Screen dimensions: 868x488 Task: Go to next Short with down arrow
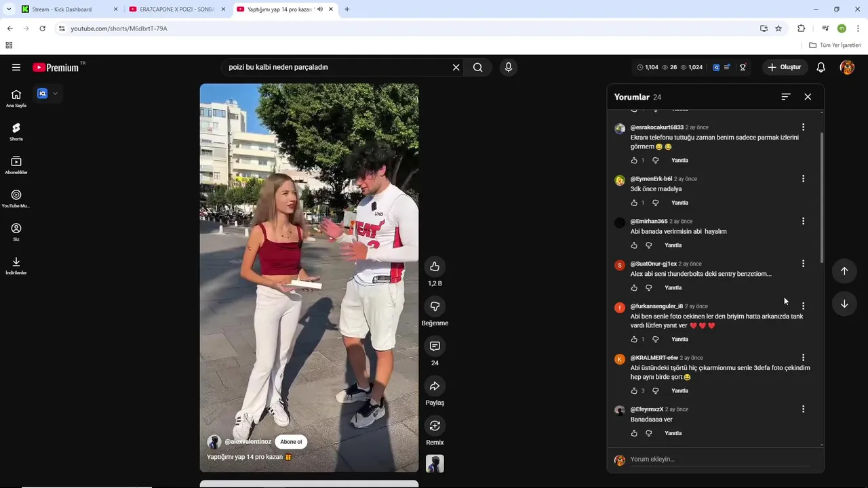click(x=844, y=304)
